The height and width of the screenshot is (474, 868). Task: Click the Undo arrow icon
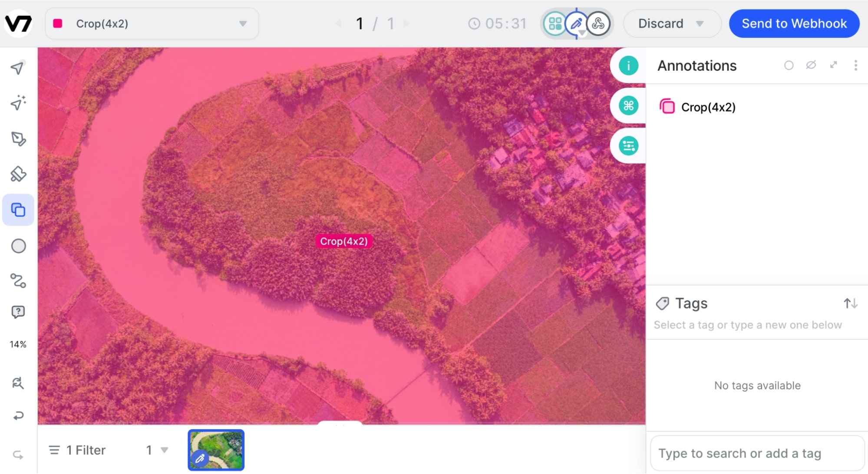click(x=18, y=416)
